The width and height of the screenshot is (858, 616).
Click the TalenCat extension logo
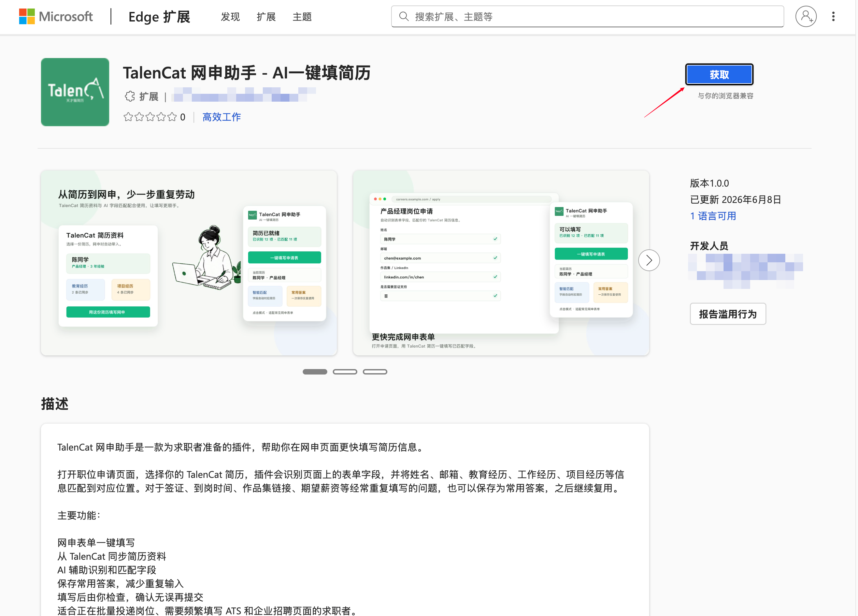[x=75, y=92]
